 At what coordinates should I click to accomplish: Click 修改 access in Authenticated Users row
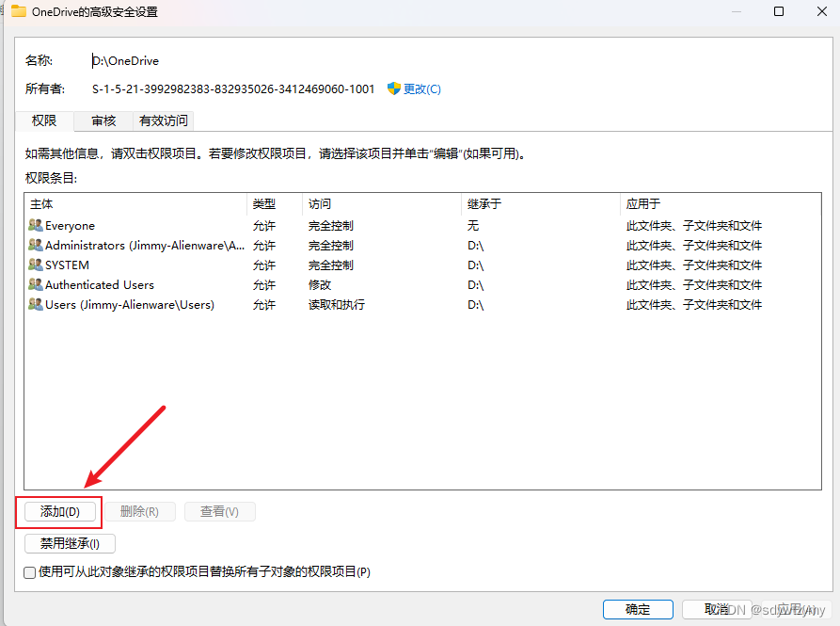point(320,285)
